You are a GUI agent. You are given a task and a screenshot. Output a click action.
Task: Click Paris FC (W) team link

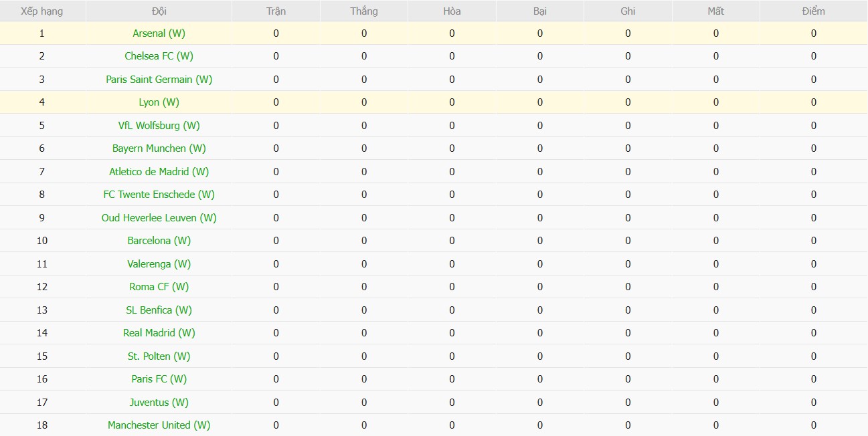click(159, 379)
